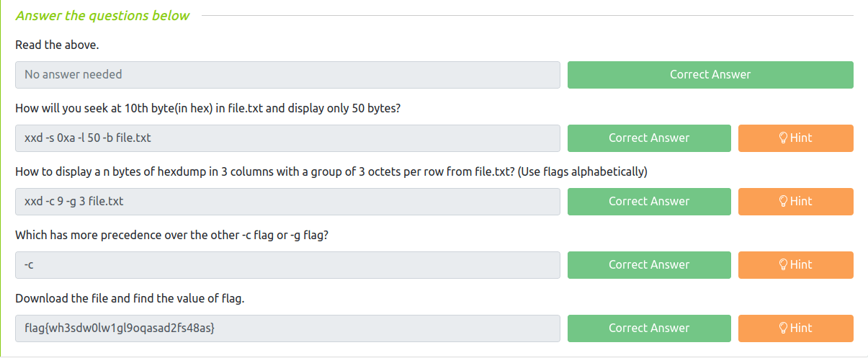Screen dimensions: 868x358
Task: Select the "xxd -c 9 -g 3 file.txt" field
Action: (287, 202)
